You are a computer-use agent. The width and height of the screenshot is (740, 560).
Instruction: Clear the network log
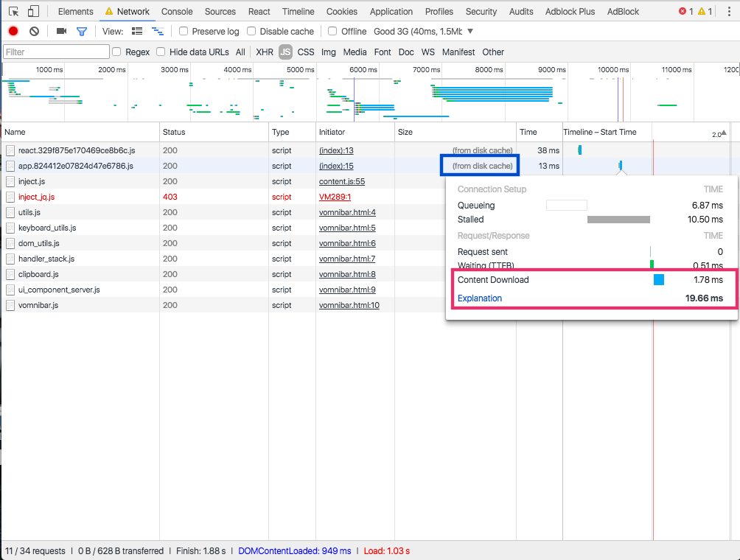click(34, 32)
